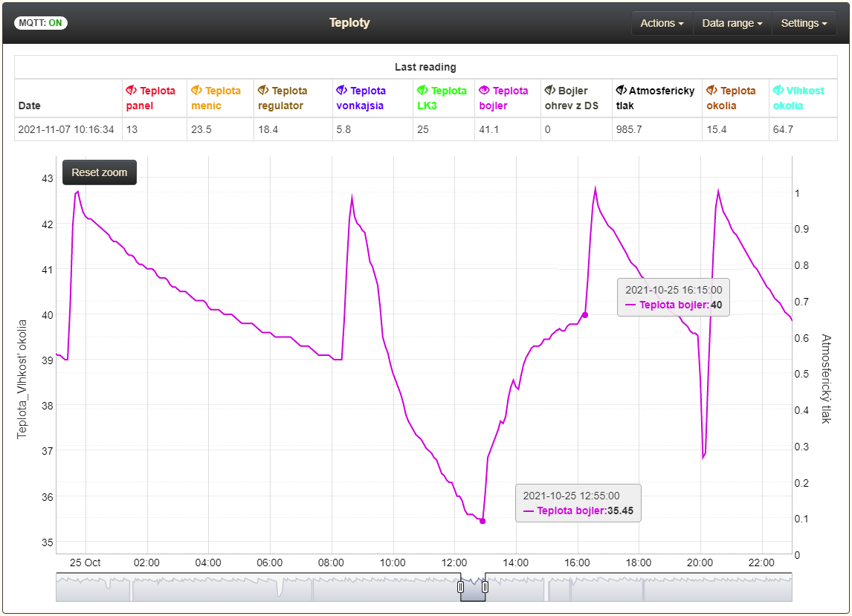Toggle eye icon for Teplota menic
This screenshot has height=616, width=852.
tap(196, 91)
